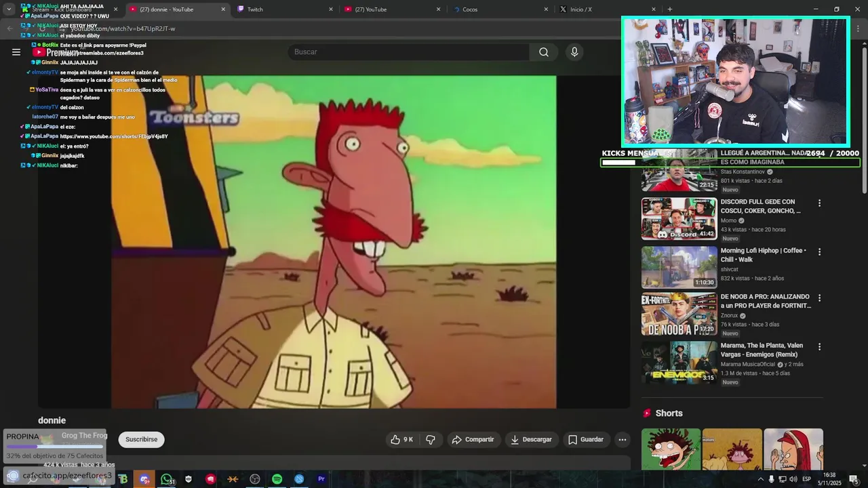Click Compartir to share the video

[473, 439]
